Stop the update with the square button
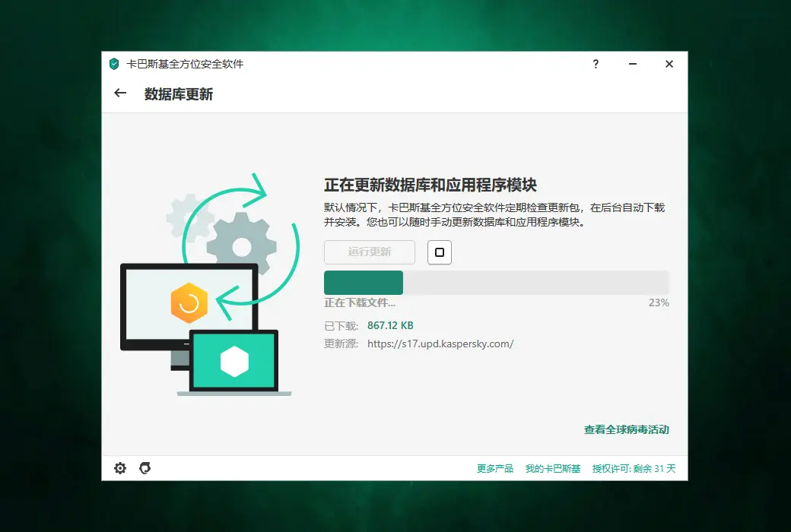Image resolution: width=791 pixels, height=532 pixels. (x=440, y=252)
